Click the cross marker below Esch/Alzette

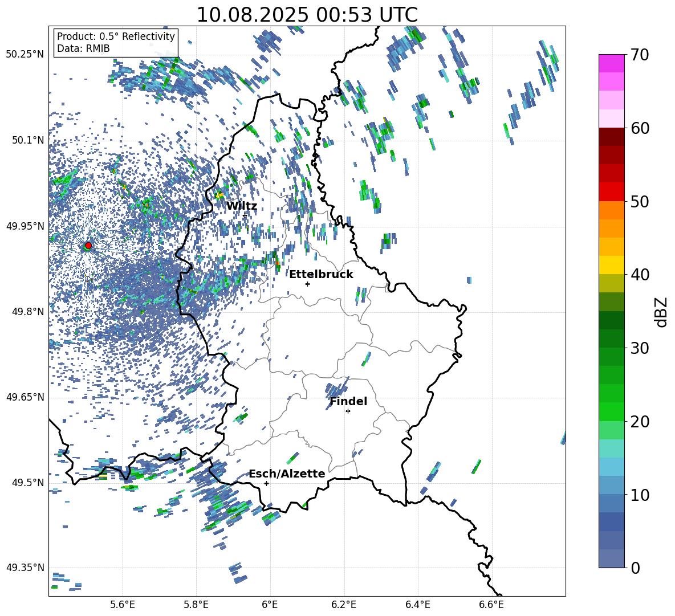(266, 483)
